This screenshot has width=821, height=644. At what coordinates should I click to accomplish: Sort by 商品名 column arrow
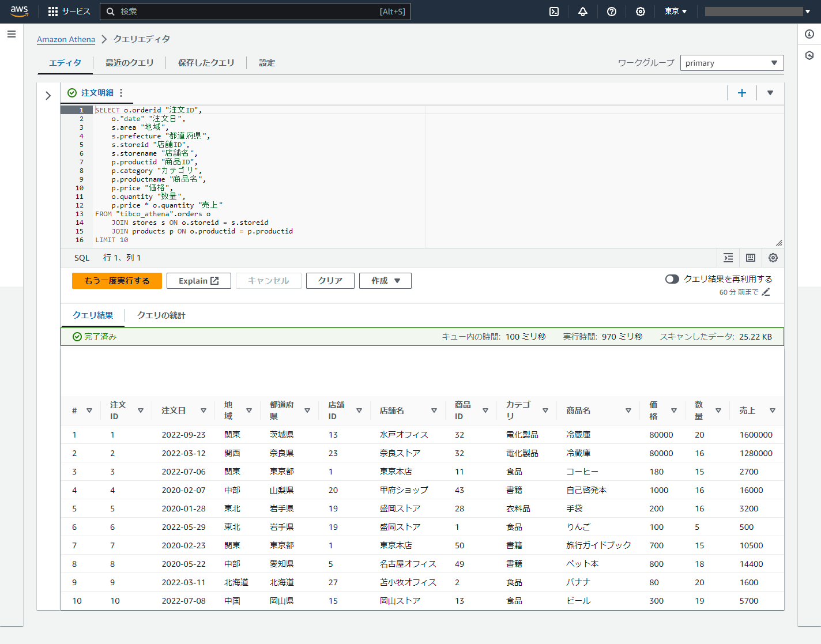(x=628, y=410)
